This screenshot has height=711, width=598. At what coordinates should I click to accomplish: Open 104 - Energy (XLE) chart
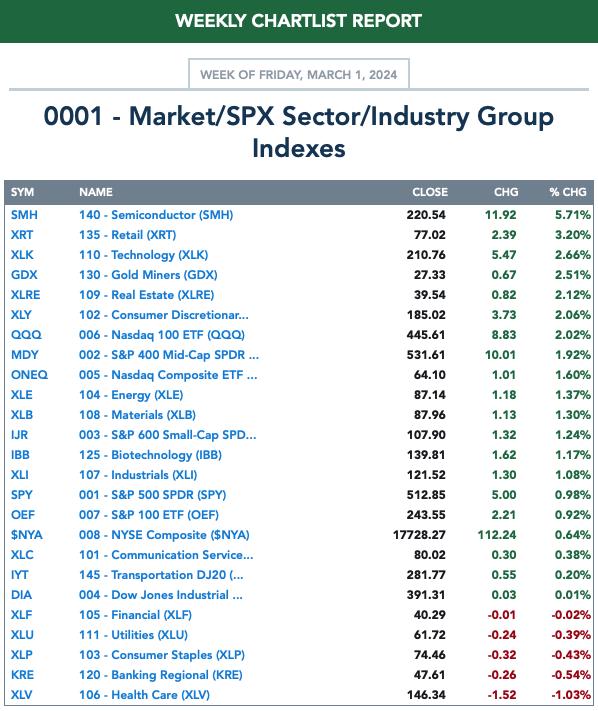coord(131,395)
